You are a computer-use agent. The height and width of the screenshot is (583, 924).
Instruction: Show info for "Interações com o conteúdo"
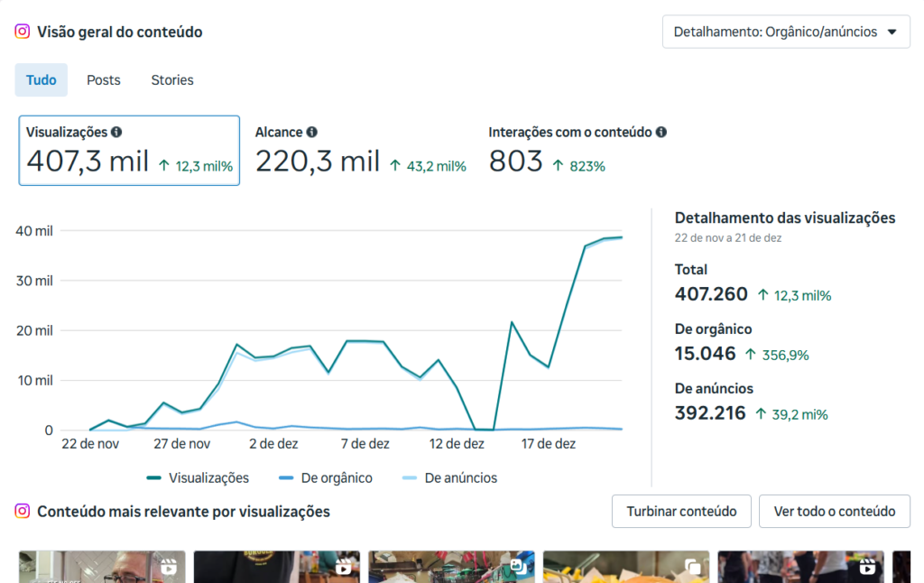(x=661, y=132)
